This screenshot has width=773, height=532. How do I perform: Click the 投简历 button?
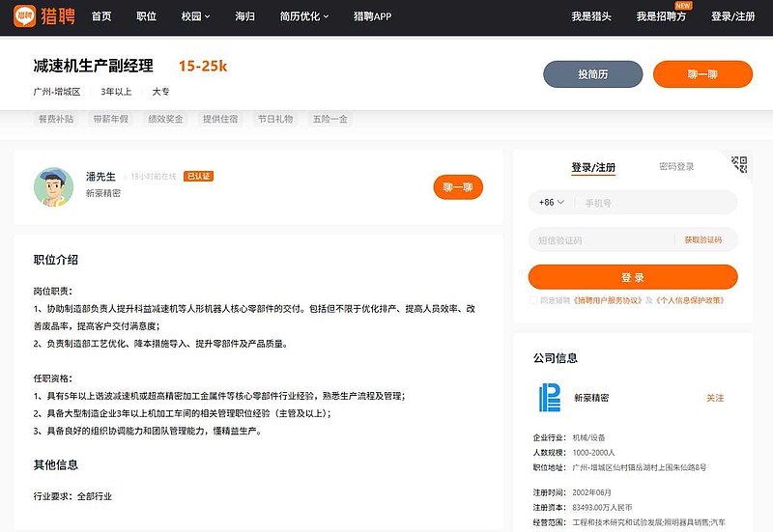click(x=592, y=74)
